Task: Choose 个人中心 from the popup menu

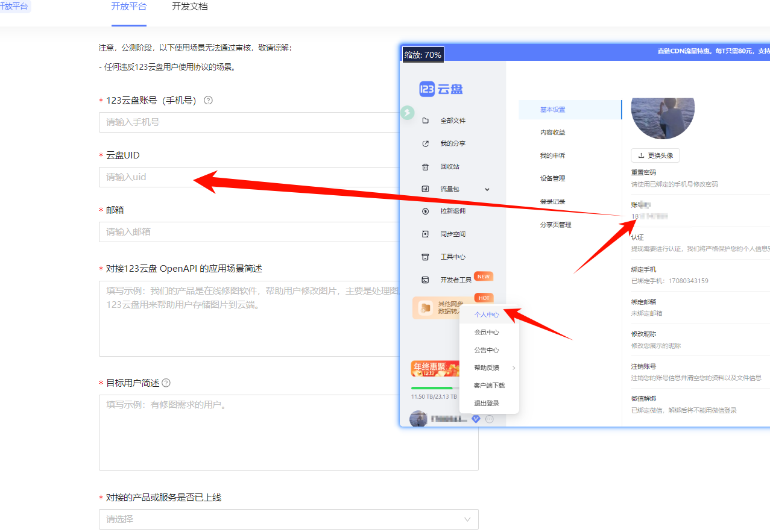Action: coord(489,315)
